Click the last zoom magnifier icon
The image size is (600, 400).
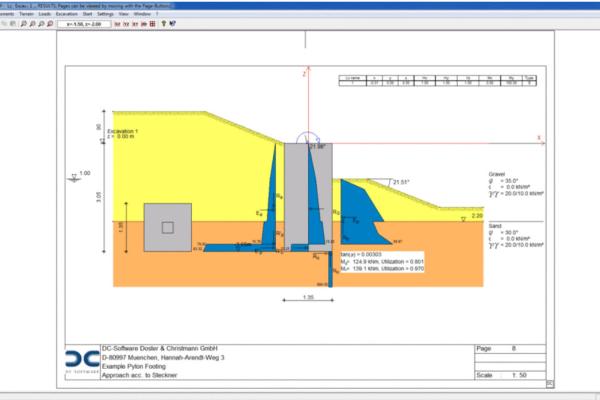49,23
